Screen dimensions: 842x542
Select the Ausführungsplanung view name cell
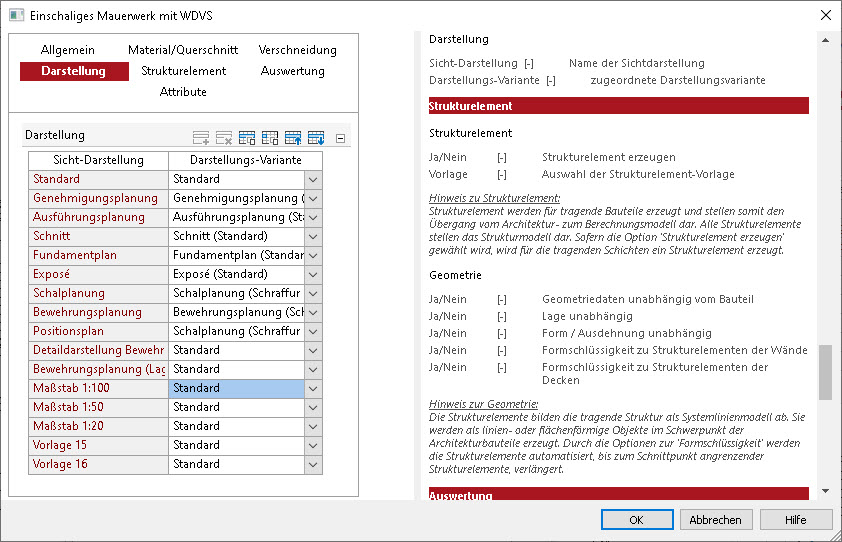tap(98, 218)
